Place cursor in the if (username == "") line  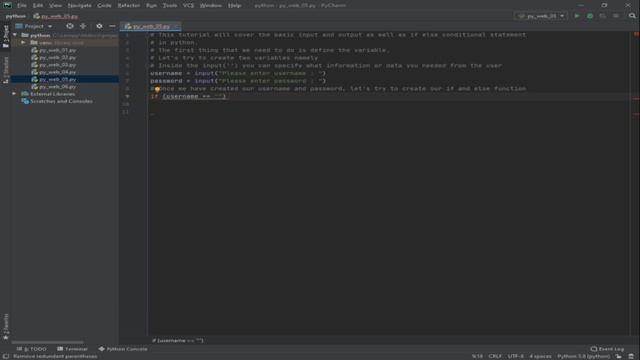pyautogui.click(x=188, y=97)
